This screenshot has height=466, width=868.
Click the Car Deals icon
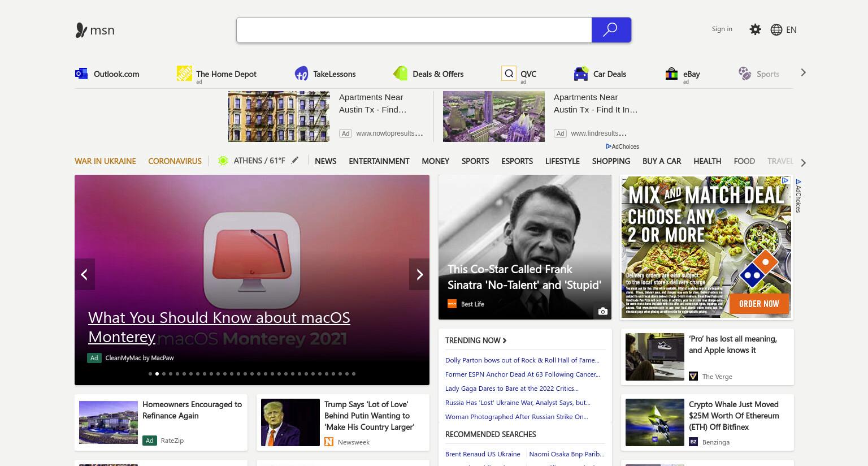tap(581, 74)
